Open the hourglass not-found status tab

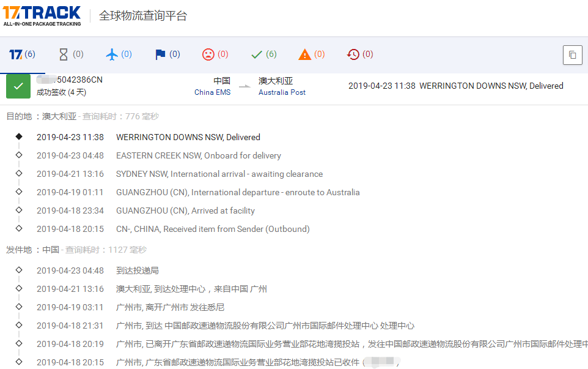pyautogui.click(x=70, y=54)
